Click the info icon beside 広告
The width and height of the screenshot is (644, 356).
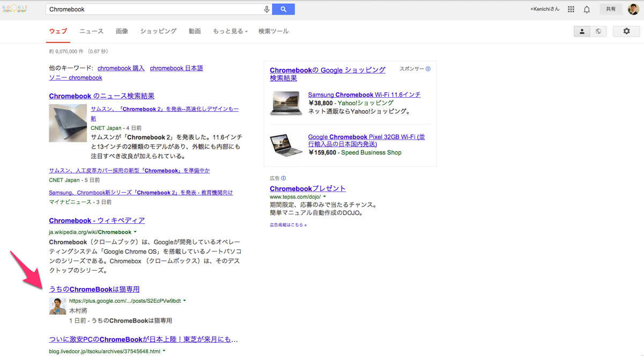(284, 178)
